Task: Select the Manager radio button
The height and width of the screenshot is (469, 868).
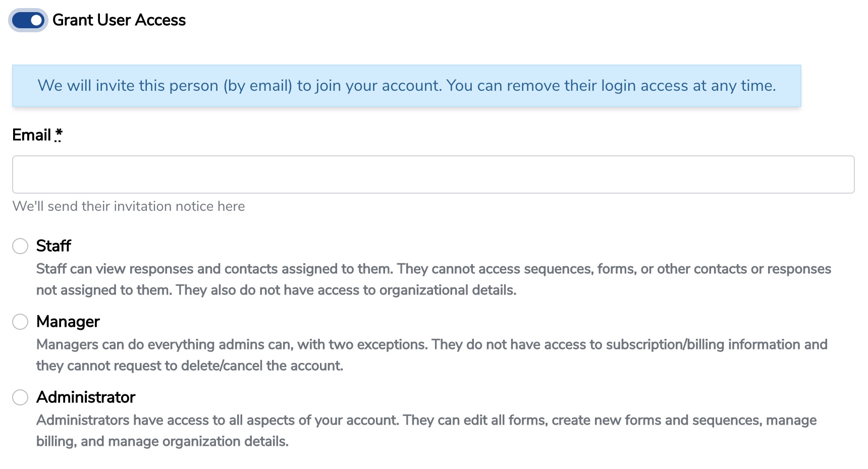Action: click(x=20, y=322)
